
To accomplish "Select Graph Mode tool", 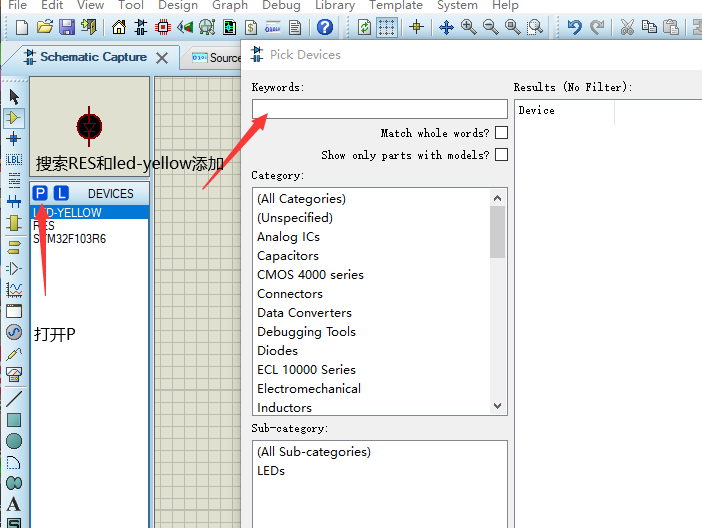I will click(14, 290).
